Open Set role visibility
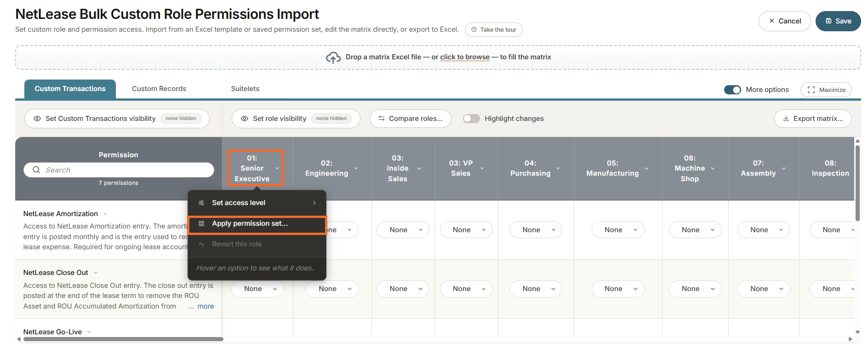868x349 pixels. pos(296,119)
